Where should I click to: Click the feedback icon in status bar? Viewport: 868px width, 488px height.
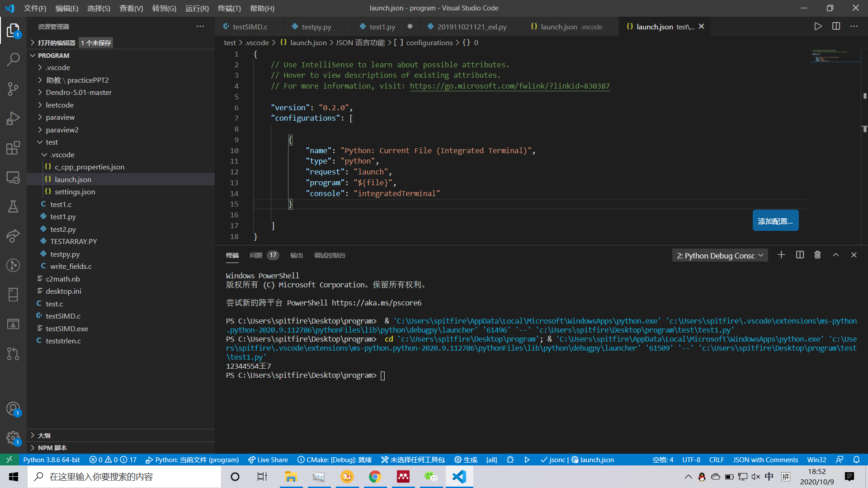tap(840, 460)
